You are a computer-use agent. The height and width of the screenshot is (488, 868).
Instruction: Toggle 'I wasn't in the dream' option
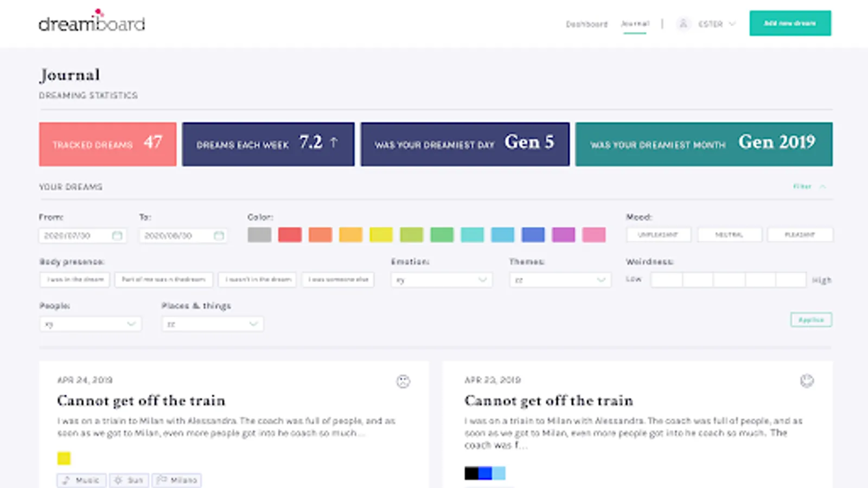pyautogui.click(x=258, y=280)
